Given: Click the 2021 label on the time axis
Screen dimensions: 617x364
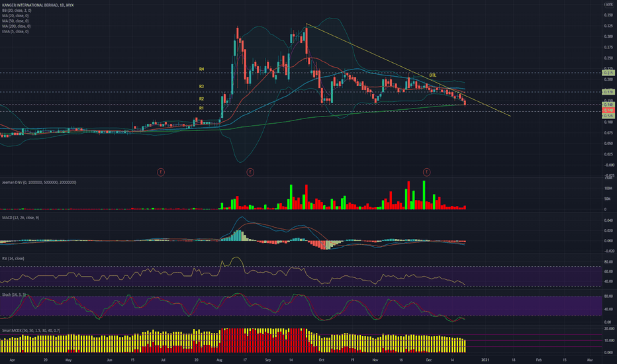Looking at the screenshot, I should pyautogui.click(x=485, y=359).
